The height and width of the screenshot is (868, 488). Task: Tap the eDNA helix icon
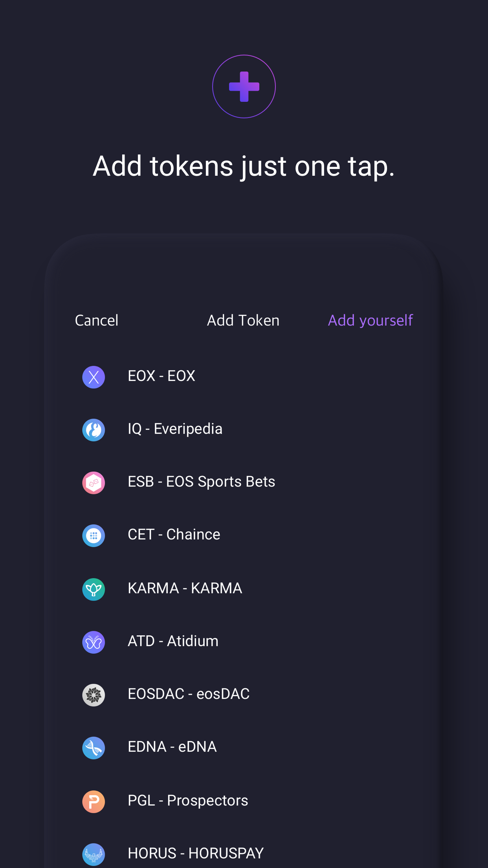pyautogui.click(x=94, y=748)
